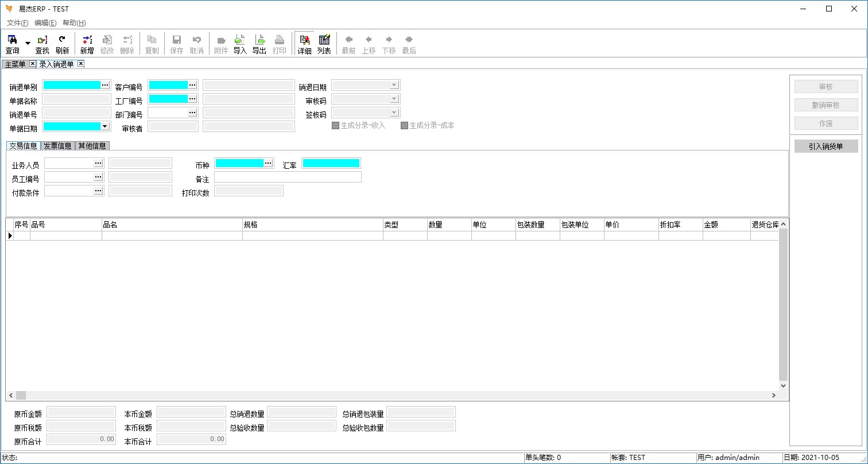Toggle the 生成分录-成本 checkbox
Screen dimensions: 868x464
(x=404, y=126)
